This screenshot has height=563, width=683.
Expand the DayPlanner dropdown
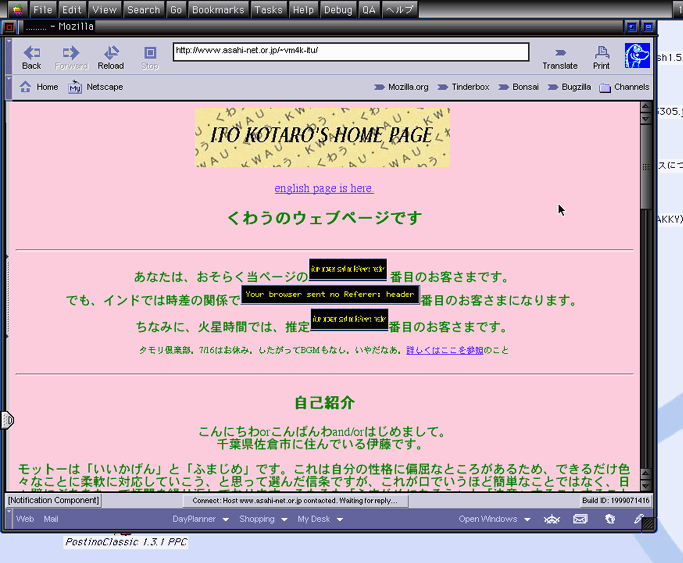tap(201, 520)
